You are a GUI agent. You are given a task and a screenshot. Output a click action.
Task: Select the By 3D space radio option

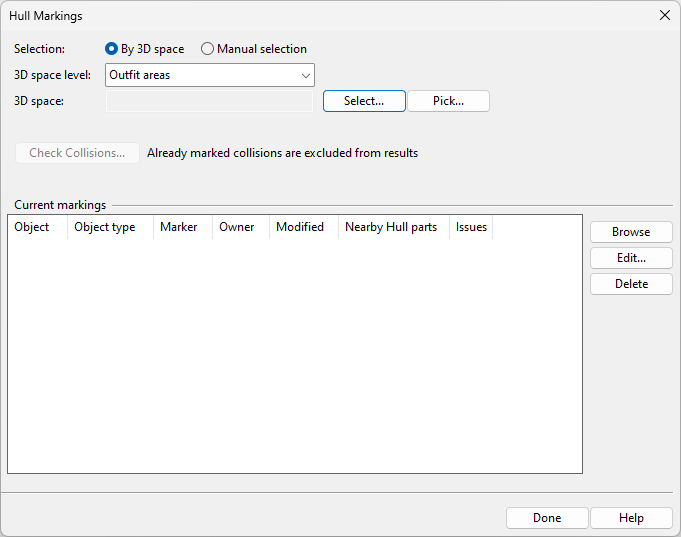pos(112,49)
